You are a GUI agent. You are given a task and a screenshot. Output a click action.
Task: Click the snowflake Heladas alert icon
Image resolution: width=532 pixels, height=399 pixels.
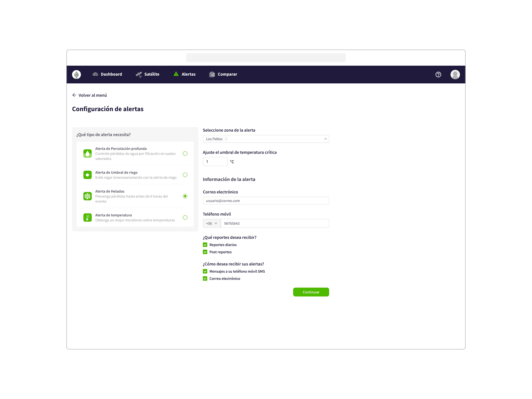point(88,196)
